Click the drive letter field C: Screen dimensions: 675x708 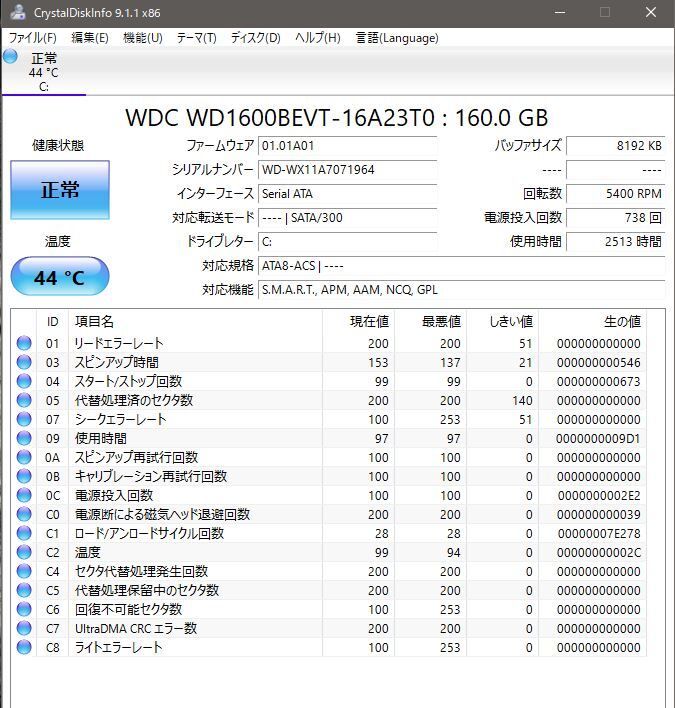click(x=347, y=242)
